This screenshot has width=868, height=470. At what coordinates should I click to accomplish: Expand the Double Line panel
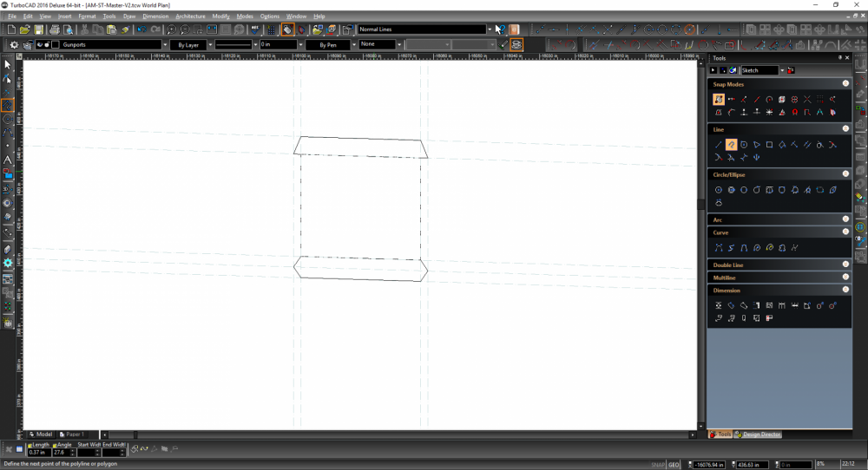(x=845, y=264)
